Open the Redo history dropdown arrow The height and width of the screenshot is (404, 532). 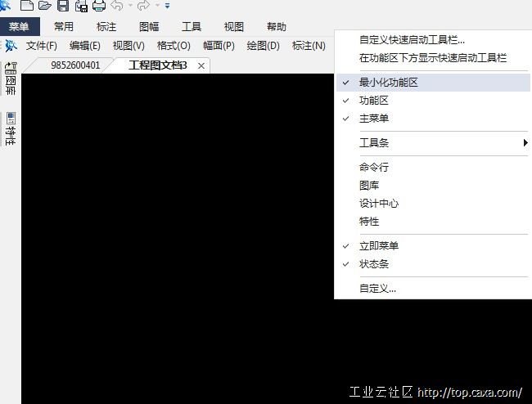(x=157, y=5)
